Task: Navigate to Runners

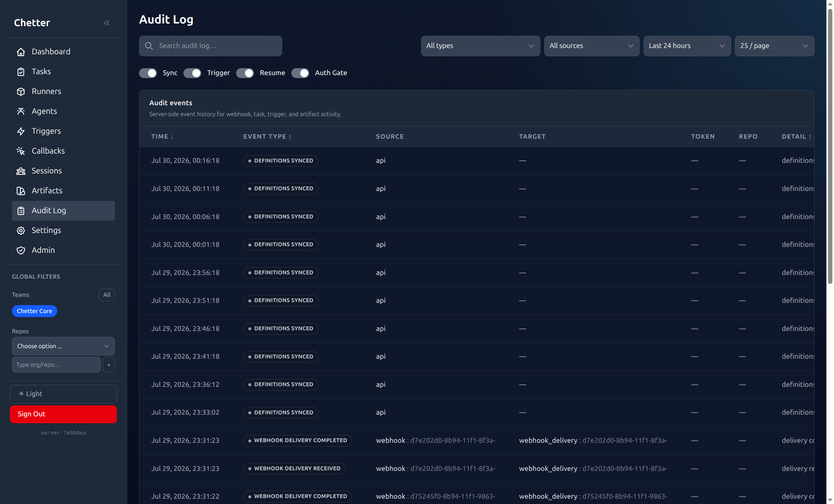Action: [63, 91]
